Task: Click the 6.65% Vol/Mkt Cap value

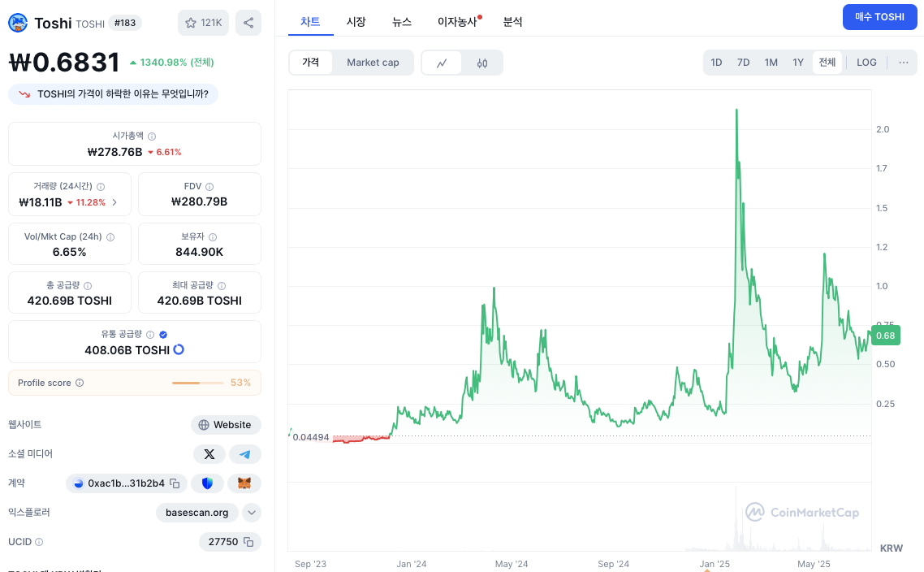Action: [x=70, y=252]
